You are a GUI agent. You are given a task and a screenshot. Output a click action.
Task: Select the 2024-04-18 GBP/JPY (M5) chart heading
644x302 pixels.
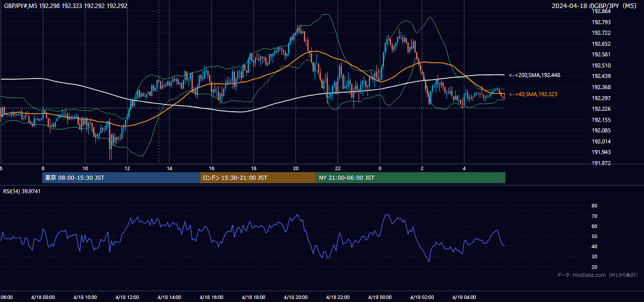595,6
